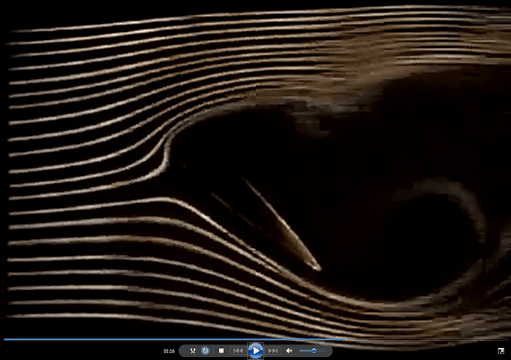Skip to next track

coord(273,351)
